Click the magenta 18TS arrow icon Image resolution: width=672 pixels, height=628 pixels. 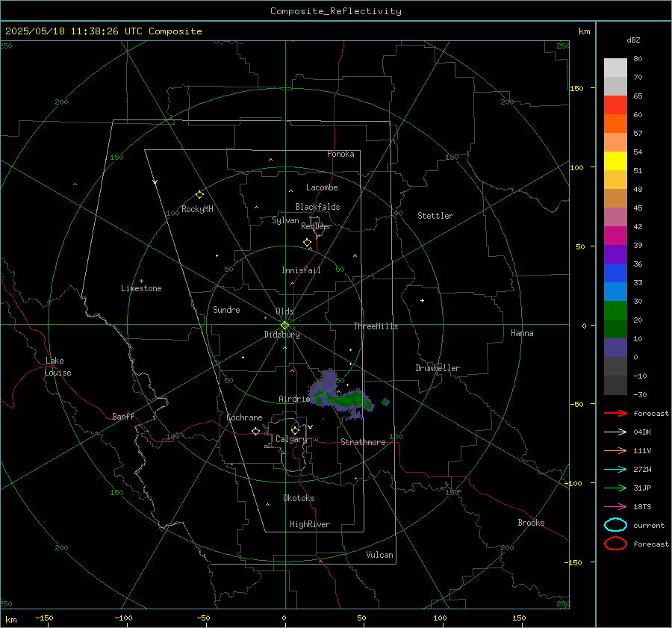coord(615,507)
